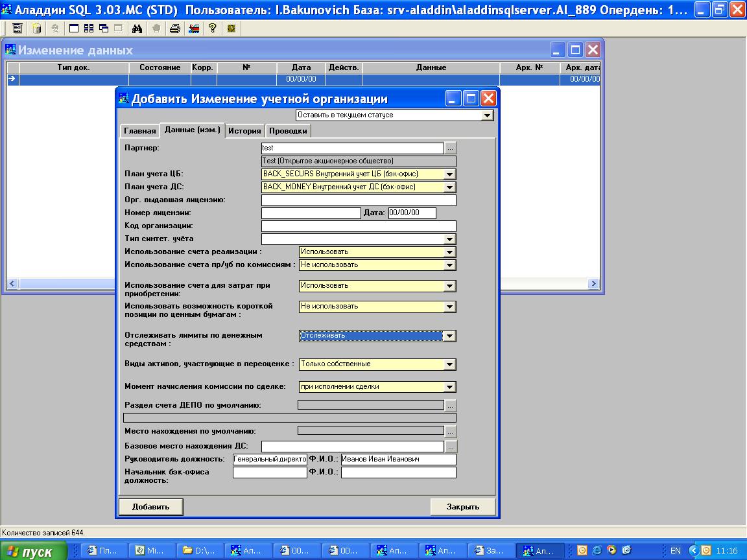Browse for default DEPO account section
Screen dimensions: 747x560
click(450, 405)
